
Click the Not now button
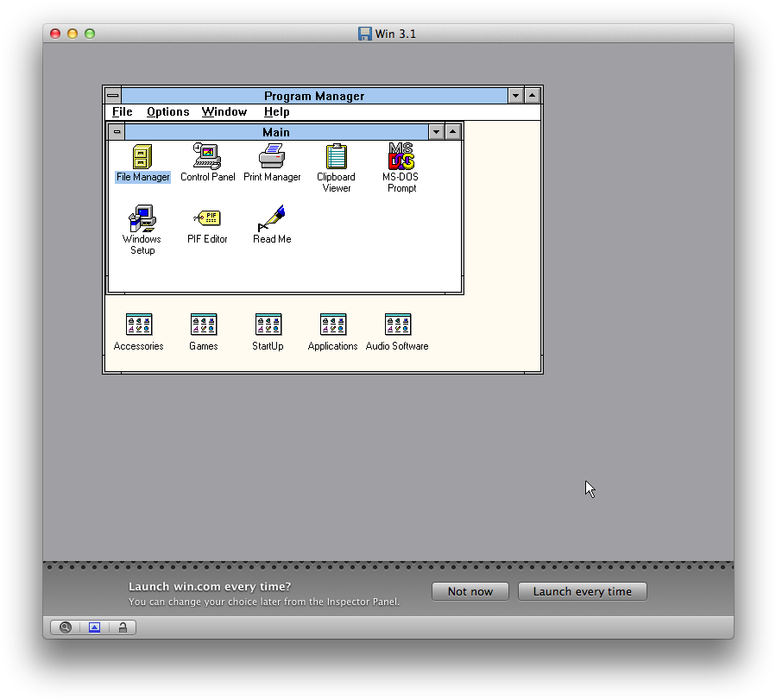470,591
